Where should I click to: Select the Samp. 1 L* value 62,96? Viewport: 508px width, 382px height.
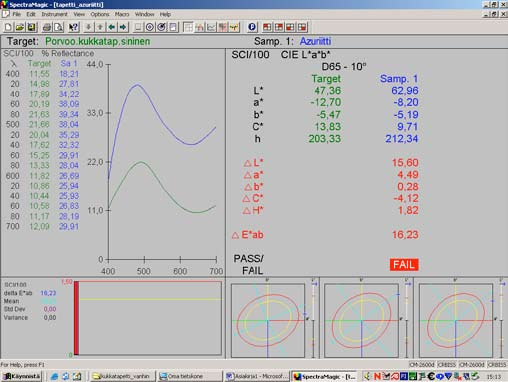(x=405, y=91)
